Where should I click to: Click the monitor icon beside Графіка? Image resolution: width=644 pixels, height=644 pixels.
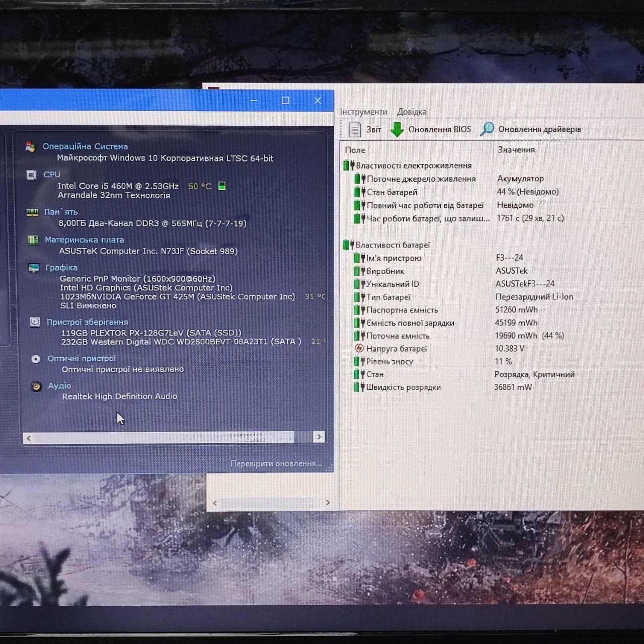click(34, 268)
